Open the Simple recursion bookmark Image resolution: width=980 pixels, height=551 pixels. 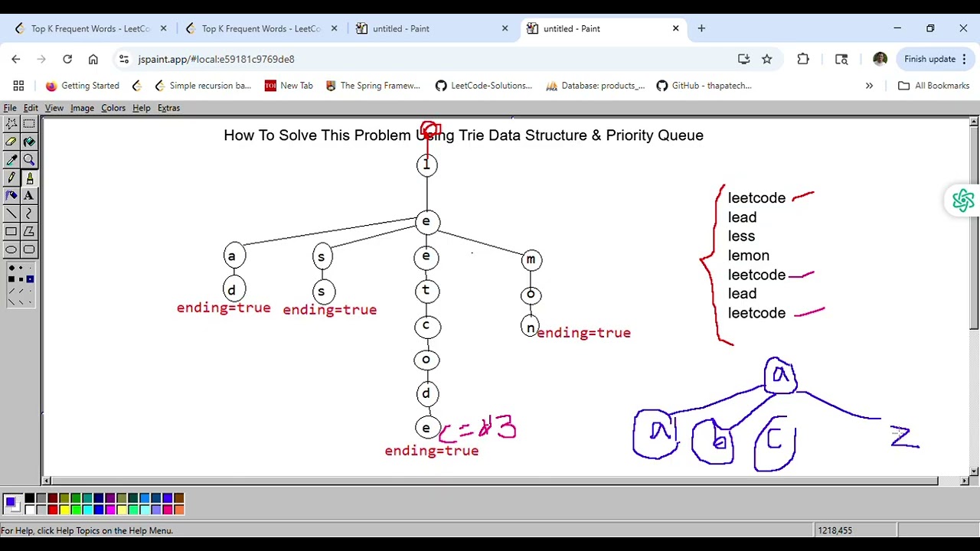click(x=203, y=86)
